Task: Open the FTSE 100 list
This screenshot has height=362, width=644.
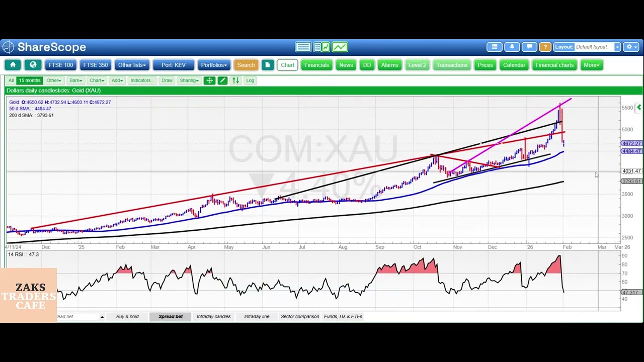Action: (x=61, y=65)
